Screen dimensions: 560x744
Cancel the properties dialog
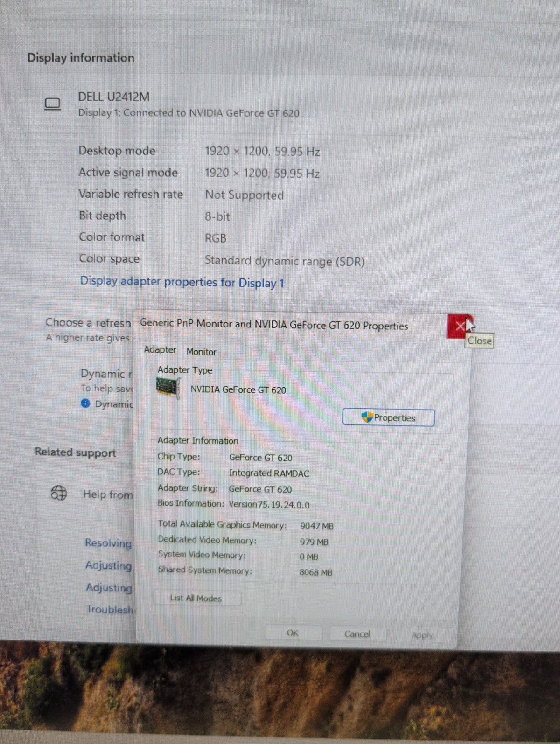[x=357, y=633]
